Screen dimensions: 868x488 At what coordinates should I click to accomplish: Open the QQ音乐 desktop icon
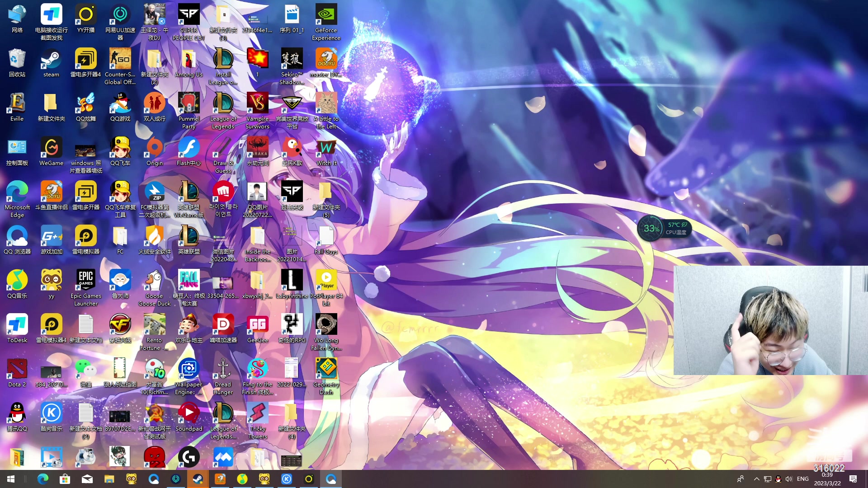[17, 285]
